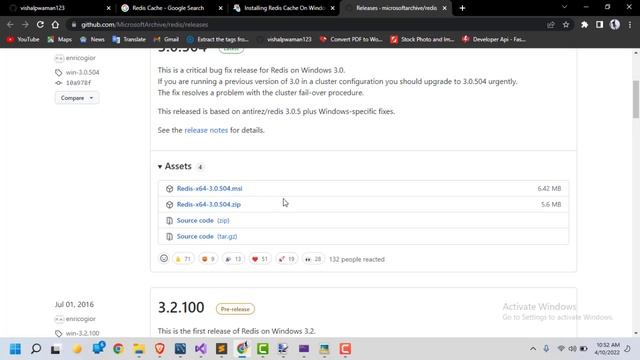Download Redis-x64-3.0.504.msi
The image size is (640, 360).
(x=209, y=189)
